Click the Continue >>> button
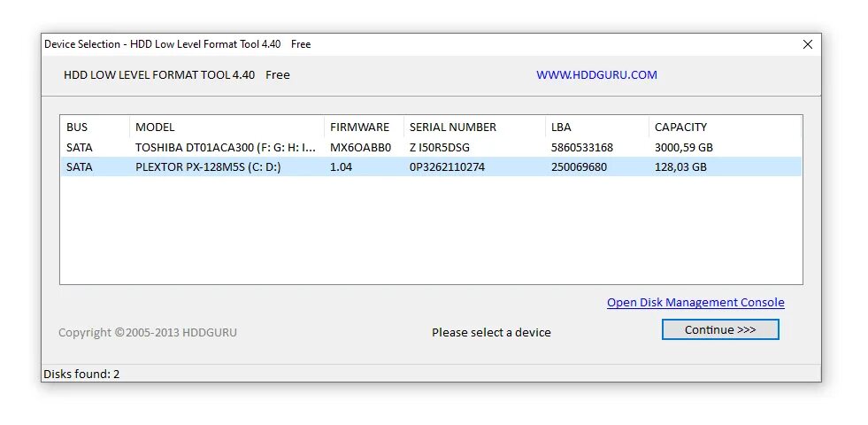 pyautogui.click(x=720, y=329)
